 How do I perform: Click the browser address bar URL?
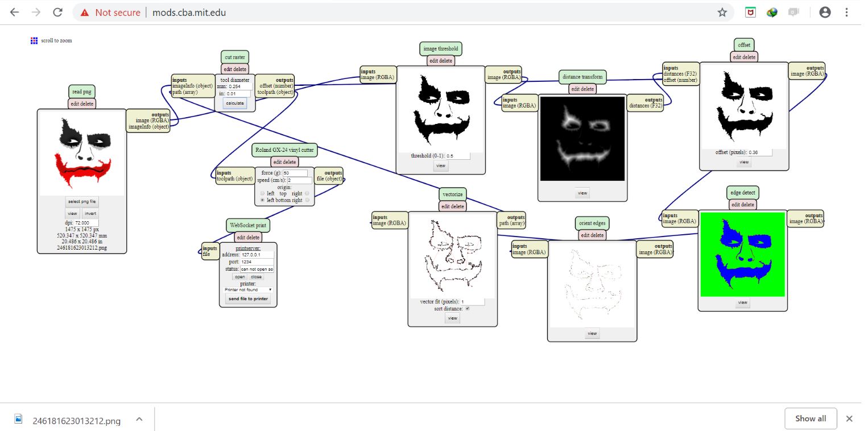click(189, 13)
